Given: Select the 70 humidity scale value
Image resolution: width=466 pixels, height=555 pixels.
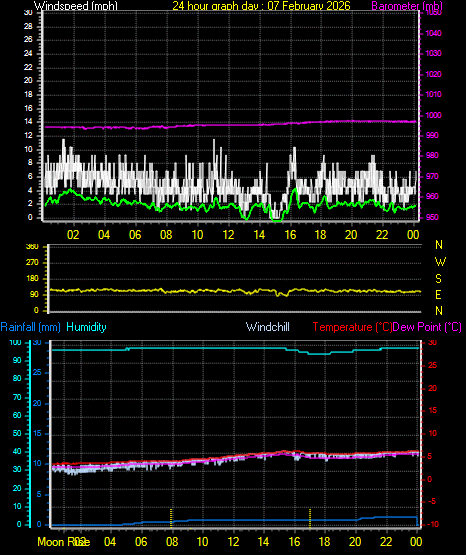Looking at the screenshot, I should point(17,398).
